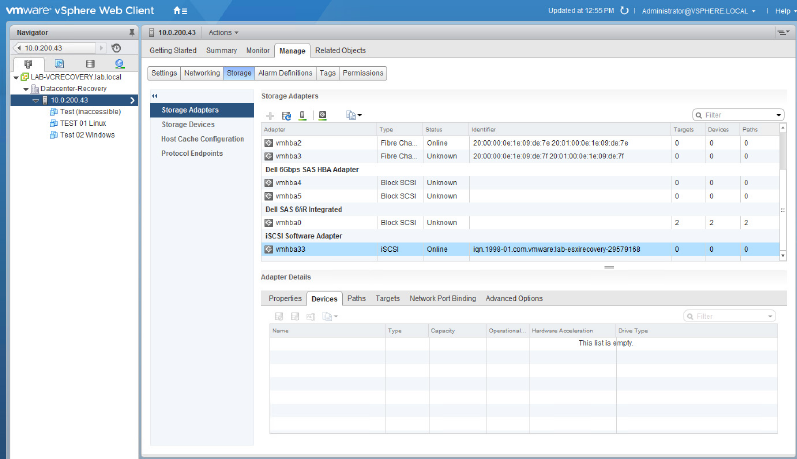Switch to Storage inventory view icon
The image size is (797, 459).
92,63
